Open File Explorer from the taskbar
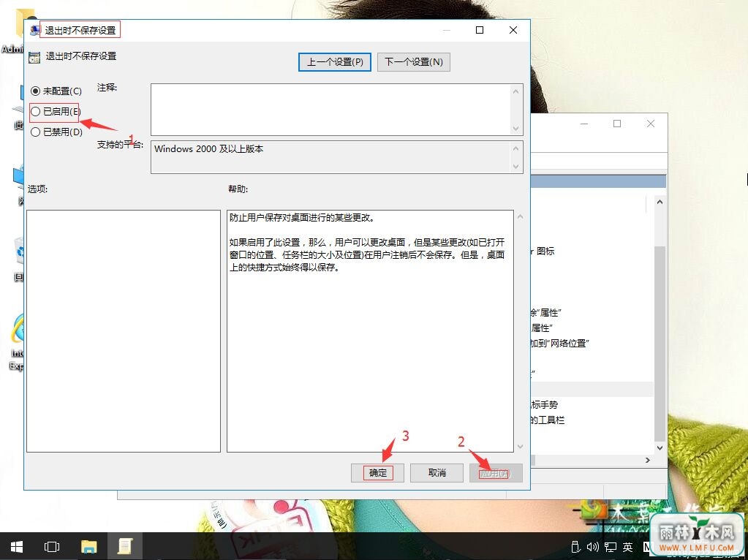The width and height of the screenshot is (748, 560). [x=88, y=547]
